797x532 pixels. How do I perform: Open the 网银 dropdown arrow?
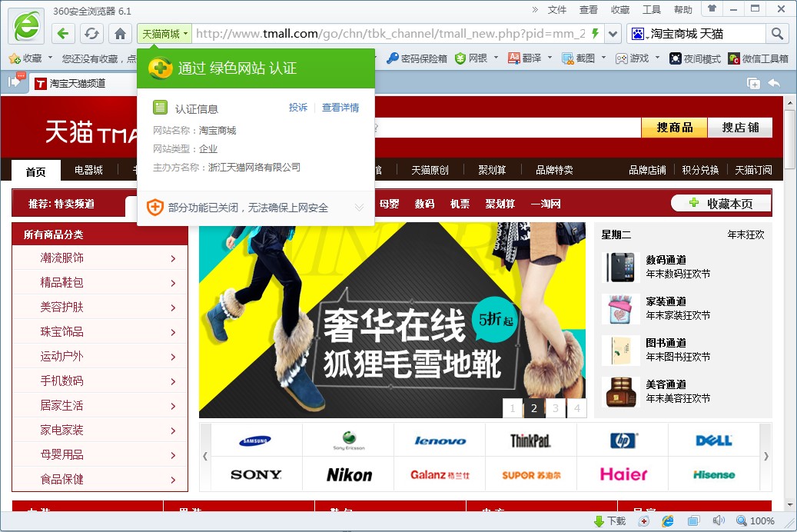pyautogui.click(x=496, y=58)
